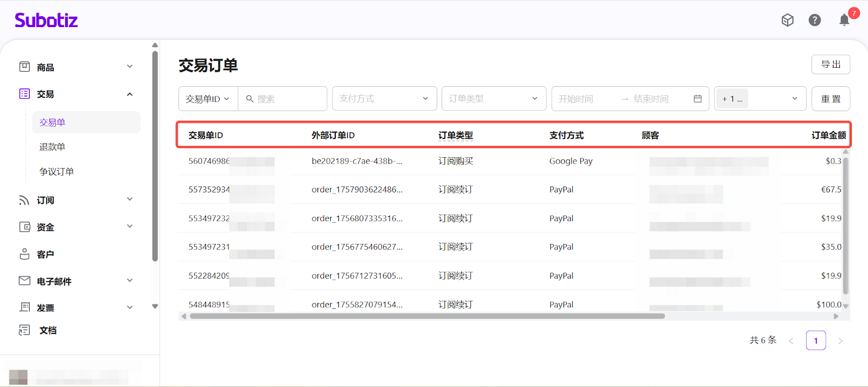
Task: Select 退款单 in the sidebar
Action: pyautogui.click(x=52, y=147)
